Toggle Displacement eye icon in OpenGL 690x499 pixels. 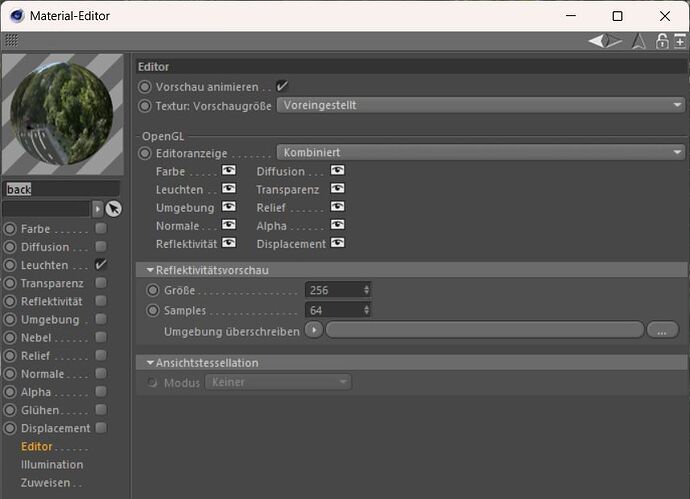338,243
